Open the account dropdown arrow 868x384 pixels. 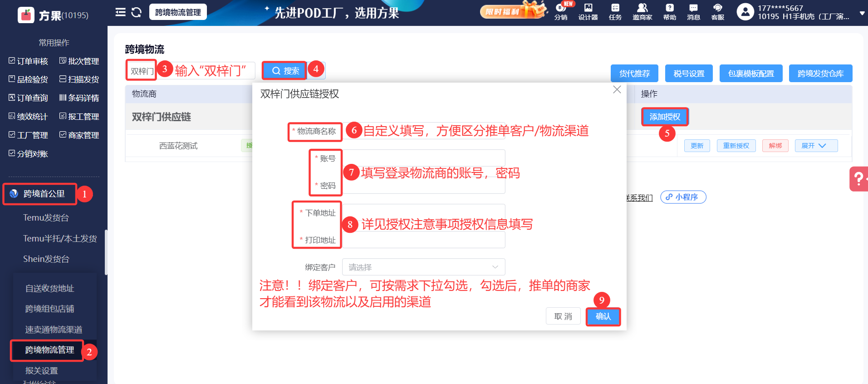(x=862, y=14)
